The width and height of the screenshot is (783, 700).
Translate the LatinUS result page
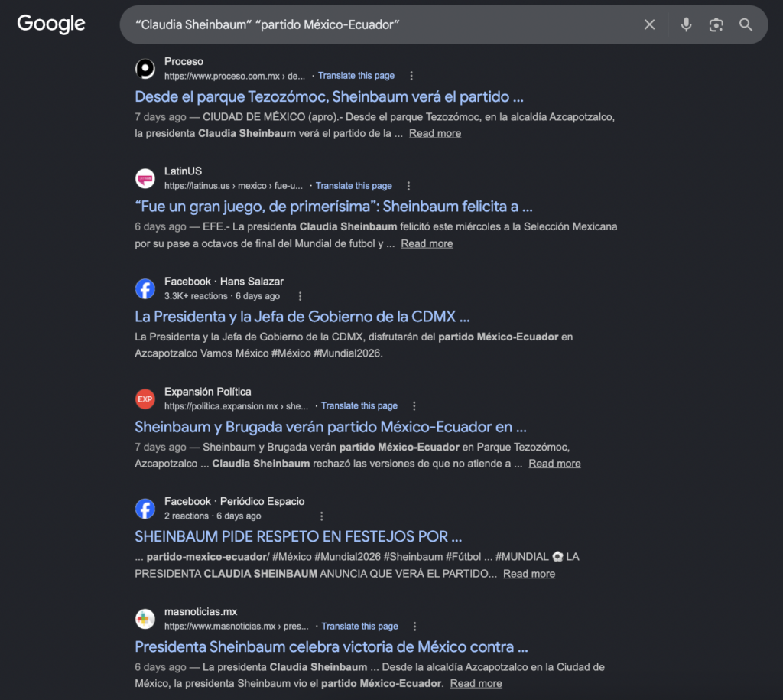[353, 186]
